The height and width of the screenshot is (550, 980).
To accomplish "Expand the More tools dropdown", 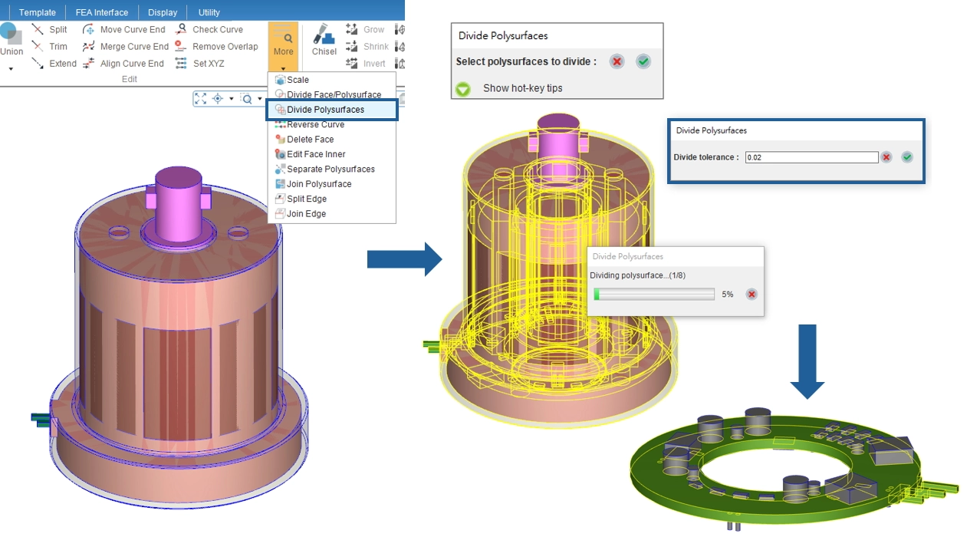I will point(283,68).
